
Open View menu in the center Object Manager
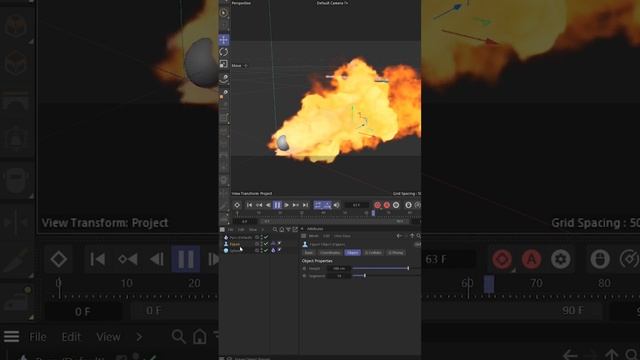(x=253, y=229)
